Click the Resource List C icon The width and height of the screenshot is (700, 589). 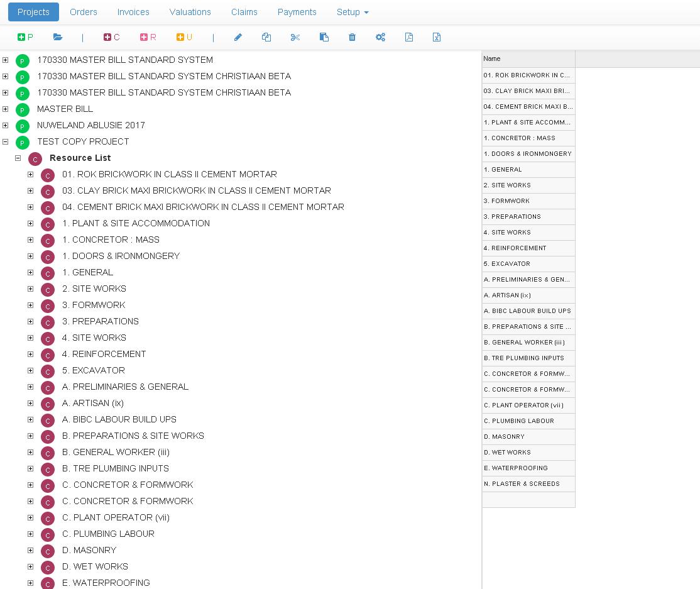tap(35, 159)
